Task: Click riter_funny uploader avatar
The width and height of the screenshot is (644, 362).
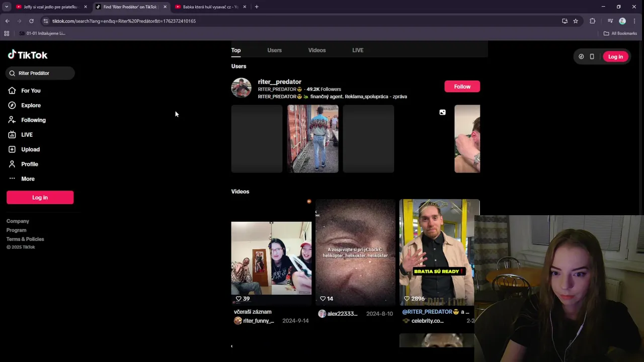Action: [238, 321]
